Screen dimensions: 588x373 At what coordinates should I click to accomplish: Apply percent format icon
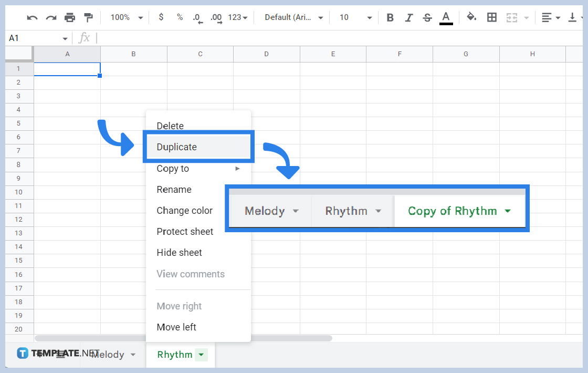(180, 17)
